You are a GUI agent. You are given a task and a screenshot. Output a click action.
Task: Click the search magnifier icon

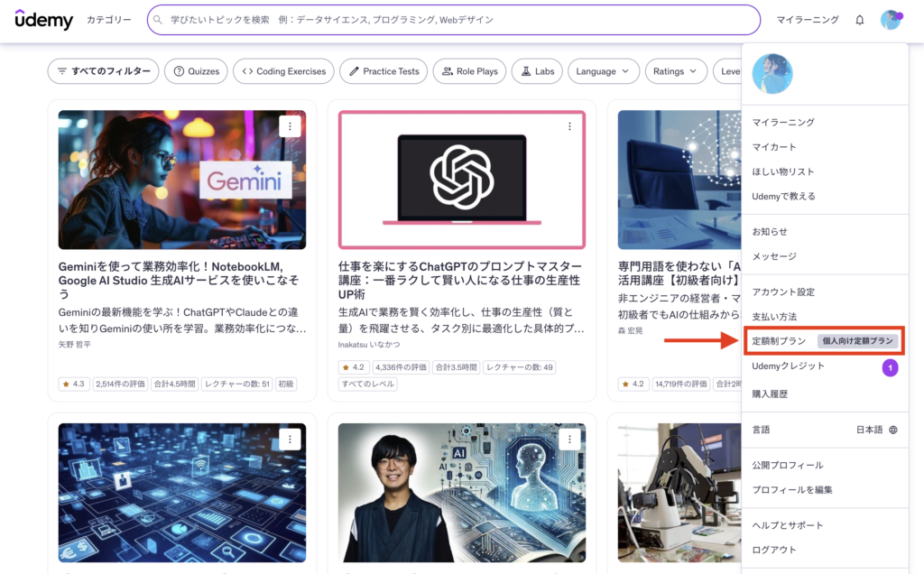coord(158,20)
